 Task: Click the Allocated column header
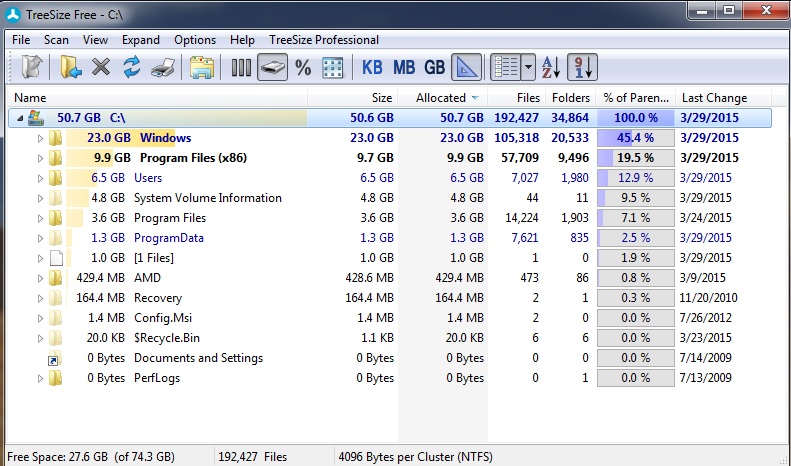(441, 98)
